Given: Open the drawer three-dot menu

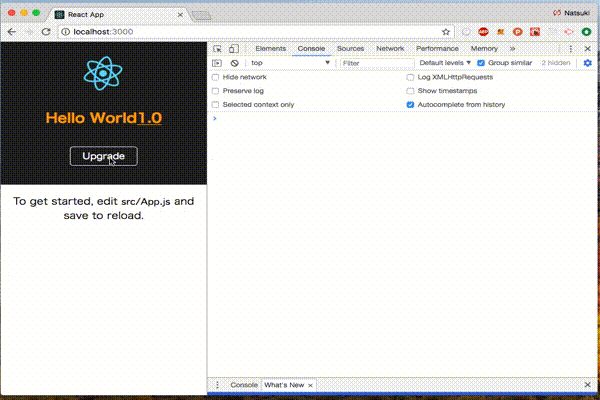Looking at the screenshot, I should tap(217, 385).
